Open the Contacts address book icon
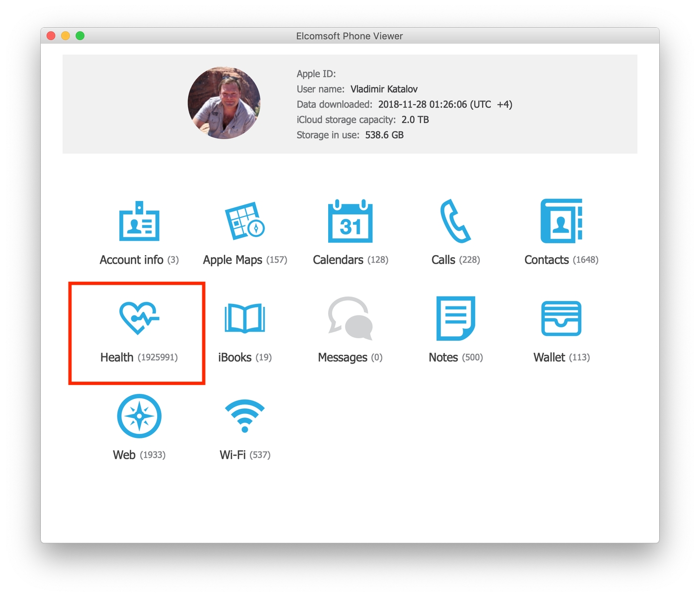Viewport: 700px width, 597px height. pyautogui.click(x=561, y=221)
